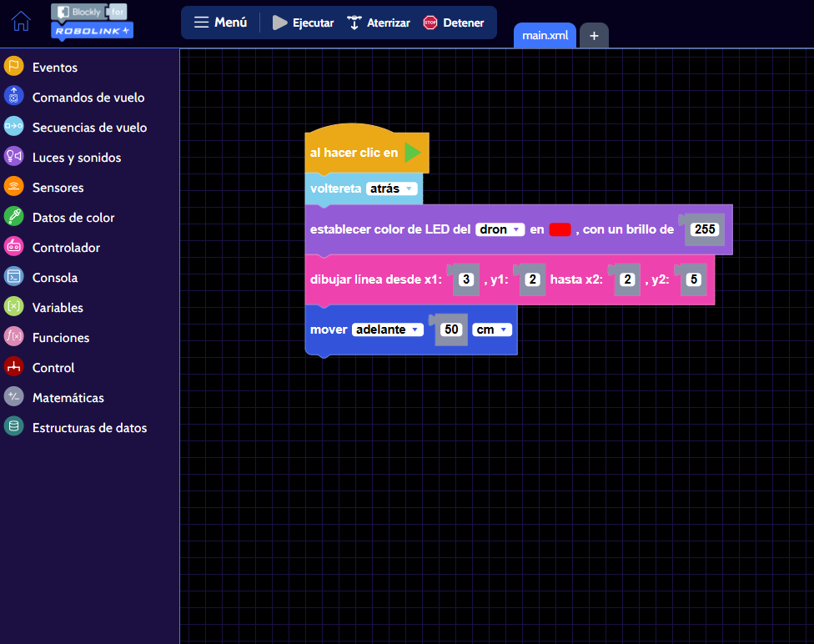Open the Sensores signal icon

tap(14, 187)
